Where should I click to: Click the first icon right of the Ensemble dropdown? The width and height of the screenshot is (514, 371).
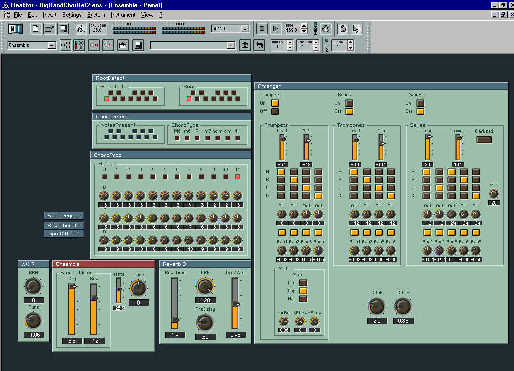tap(65, 45)
